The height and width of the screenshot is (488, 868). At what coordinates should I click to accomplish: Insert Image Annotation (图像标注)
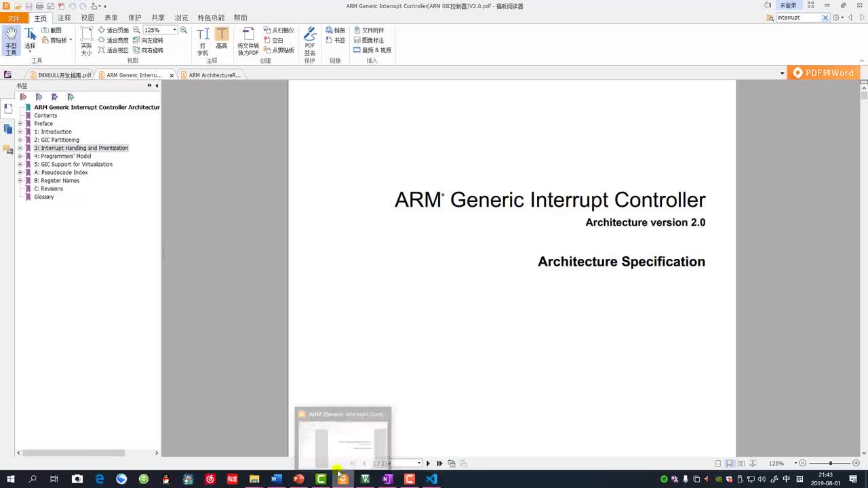tap(369, 40)
